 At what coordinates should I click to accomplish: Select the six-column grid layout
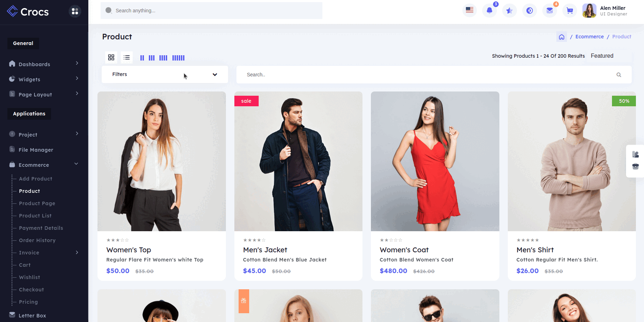click(x=178, y=58)
